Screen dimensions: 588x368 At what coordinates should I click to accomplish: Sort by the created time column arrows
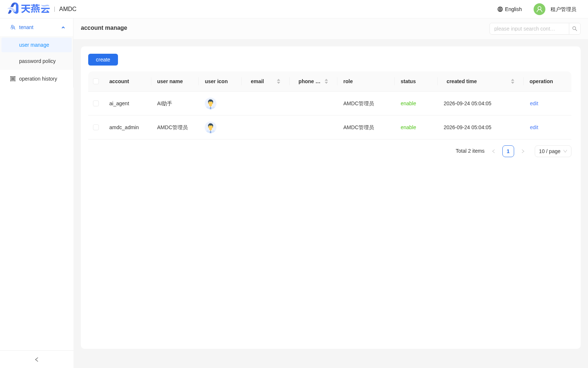513,81
